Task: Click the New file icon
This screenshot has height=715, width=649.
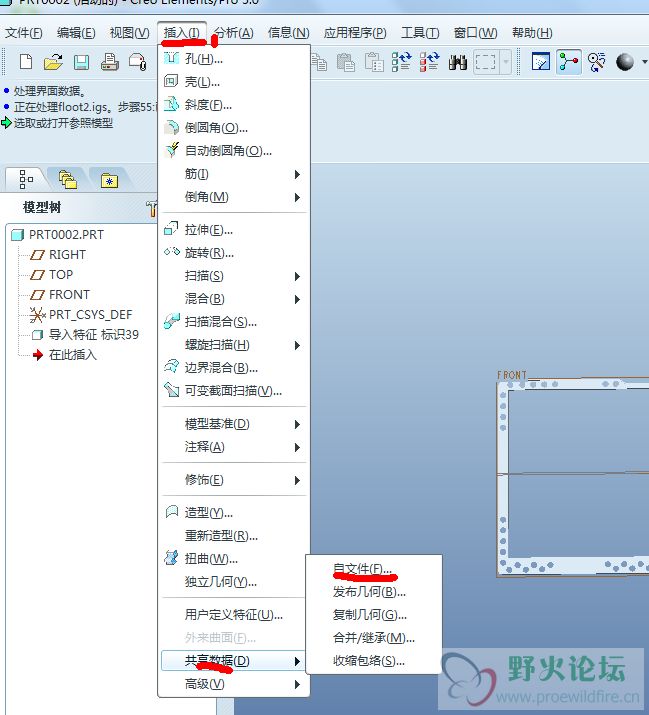Action: pyautogui.click(x=26, y=62)
